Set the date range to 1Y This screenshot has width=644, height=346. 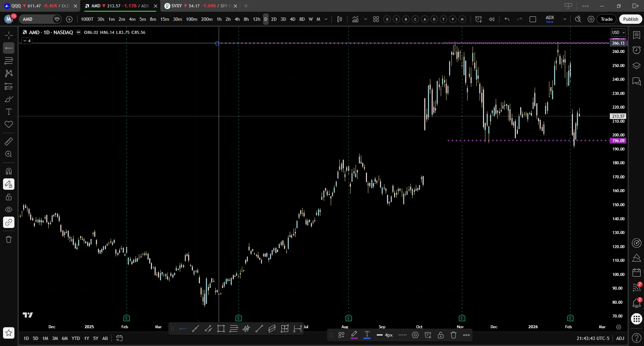[x=87, y=338]
